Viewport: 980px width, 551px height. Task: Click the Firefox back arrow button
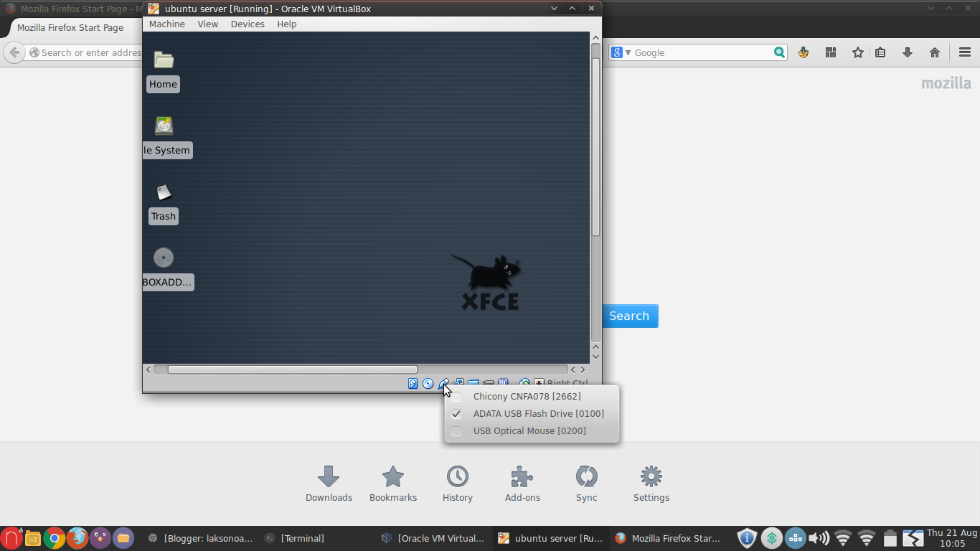pyautogui.click(x=14, y=52)
